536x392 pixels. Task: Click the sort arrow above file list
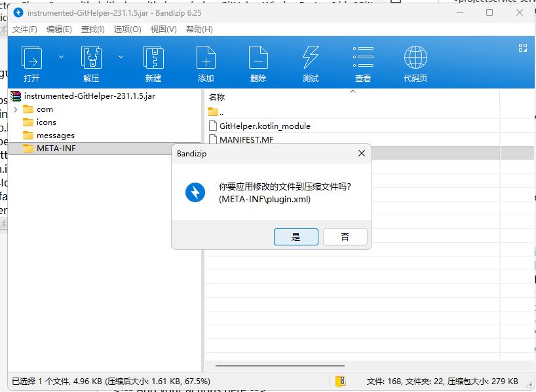pyautogui.click(x=353, y=91)
